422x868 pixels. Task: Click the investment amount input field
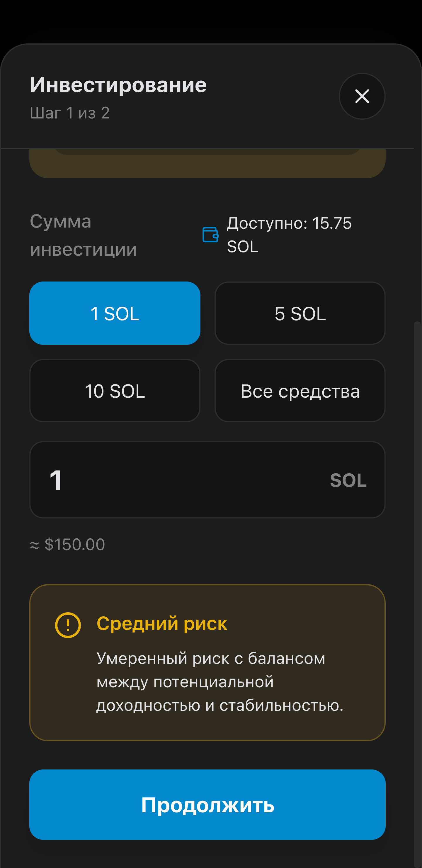pyautogui.click(x=207, y=480)
